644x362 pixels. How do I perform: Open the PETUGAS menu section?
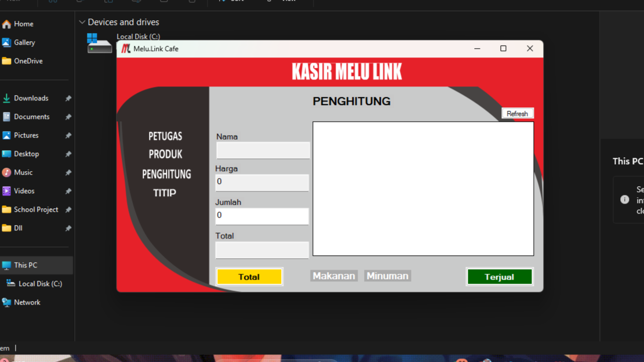[165, 136]
